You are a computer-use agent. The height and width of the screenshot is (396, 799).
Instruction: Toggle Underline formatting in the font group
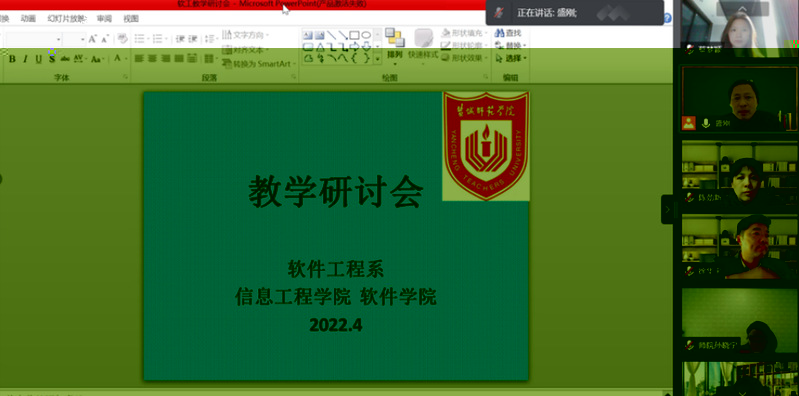pyautogui.click(x=39, y=59)
